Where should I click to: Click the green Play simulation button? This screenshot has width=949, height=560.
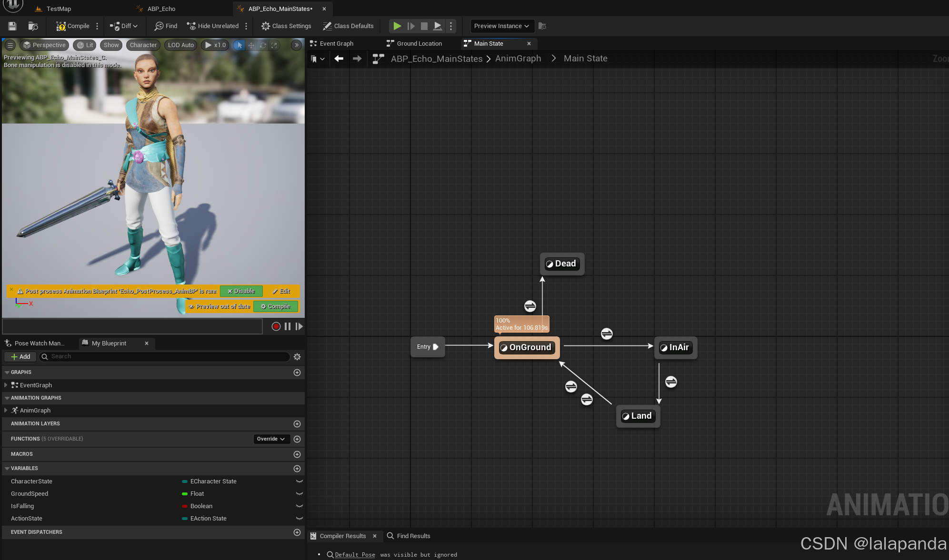coord(397,26)
